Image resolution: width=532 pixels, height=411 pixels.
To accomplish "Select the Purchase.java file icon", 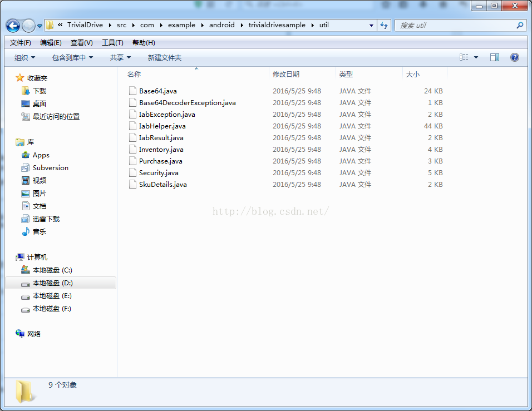I will (x=132, y=161).
